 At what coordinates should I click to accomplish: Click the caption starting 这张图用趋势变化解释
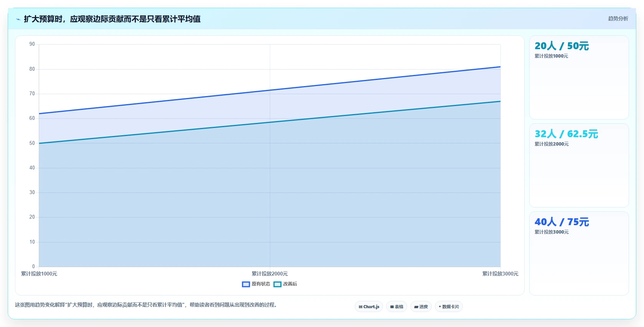click(146, 305)
